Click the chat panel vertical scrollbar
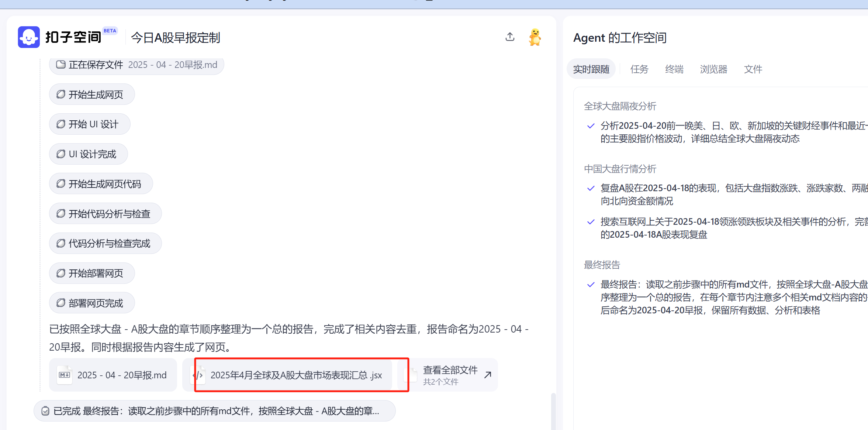The height and width of the screenshot is (430, 868). (553, 410)
